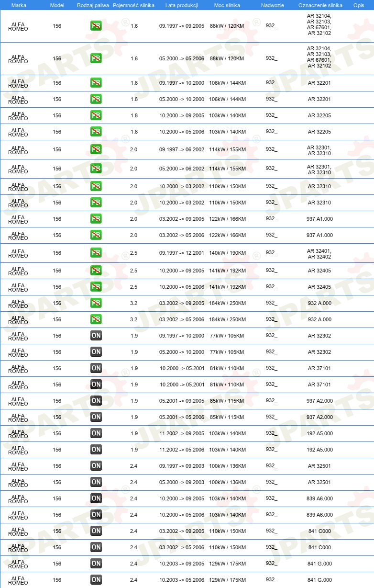374x588 pixels.
Task: Click ON icon in 841 C000 row ending 09.2005
Action: coord(96,531)
